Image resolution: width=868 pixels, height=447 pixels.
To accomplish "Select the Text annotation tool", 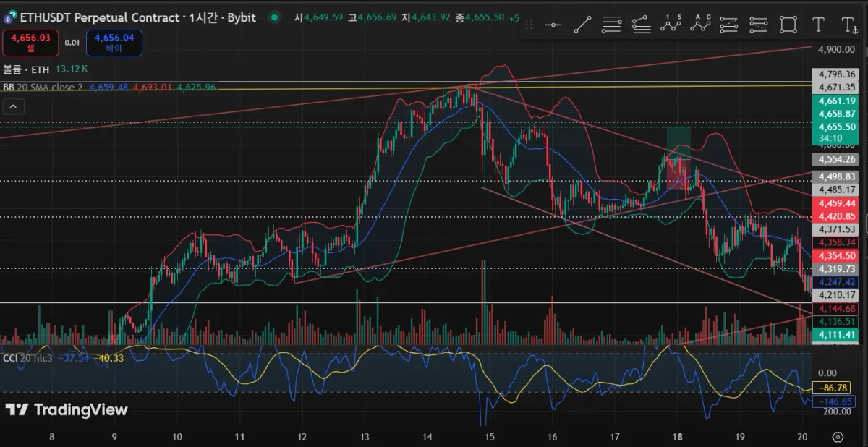I will tap(818, 25).
